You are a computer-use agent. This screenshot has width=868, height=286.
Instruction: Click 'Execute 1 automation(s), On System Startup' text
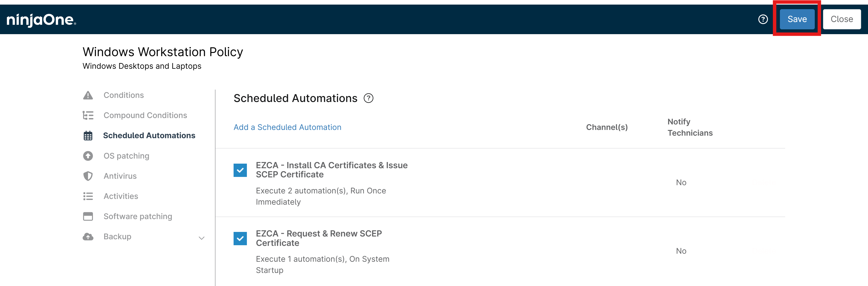322,264
